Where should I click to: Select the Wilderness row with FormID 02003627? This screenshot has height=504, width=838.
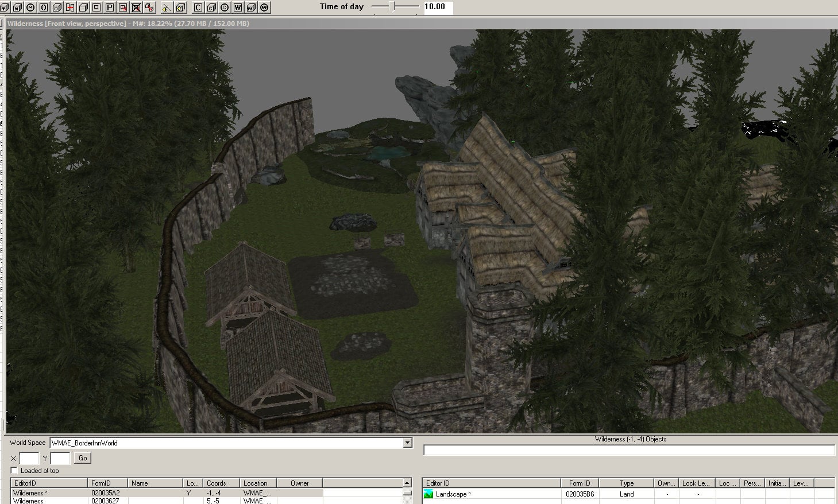[167, 501]
